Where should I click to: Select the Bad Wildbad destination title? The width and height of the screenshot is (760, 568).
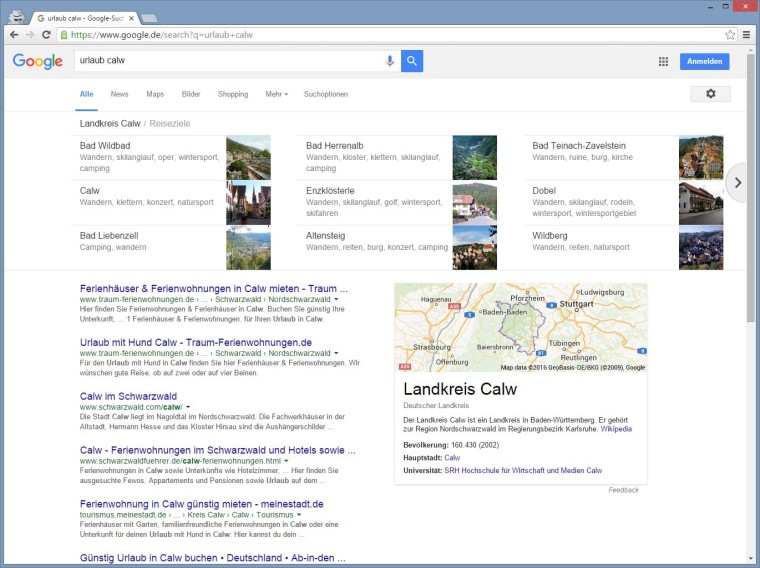coord(105,145)
